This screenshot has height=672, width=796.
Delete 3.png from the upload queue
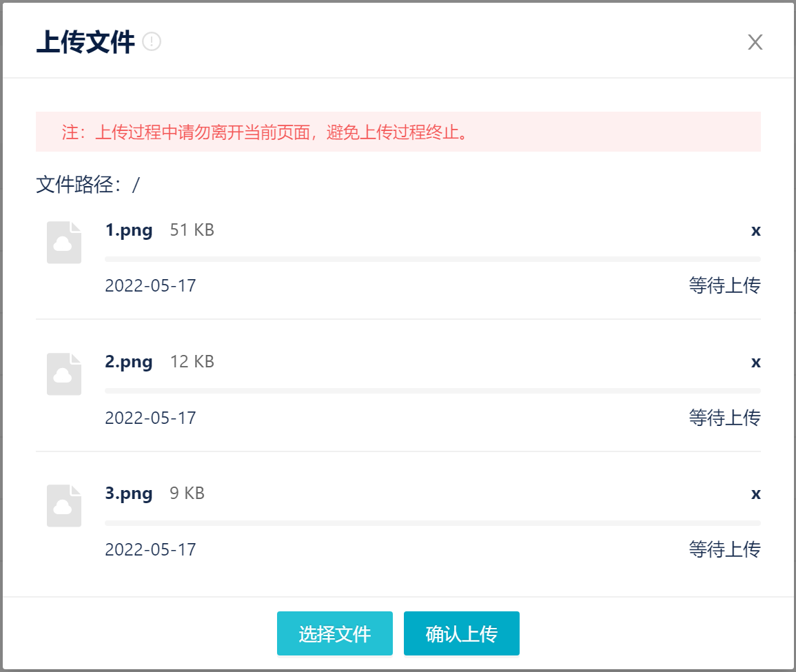(755, 493)
